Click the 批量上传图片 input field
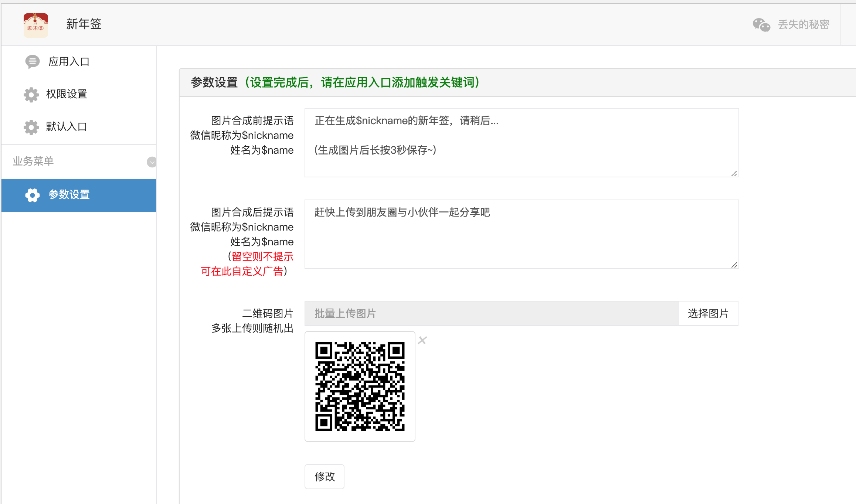856x504 pixels. pos(492,313)
